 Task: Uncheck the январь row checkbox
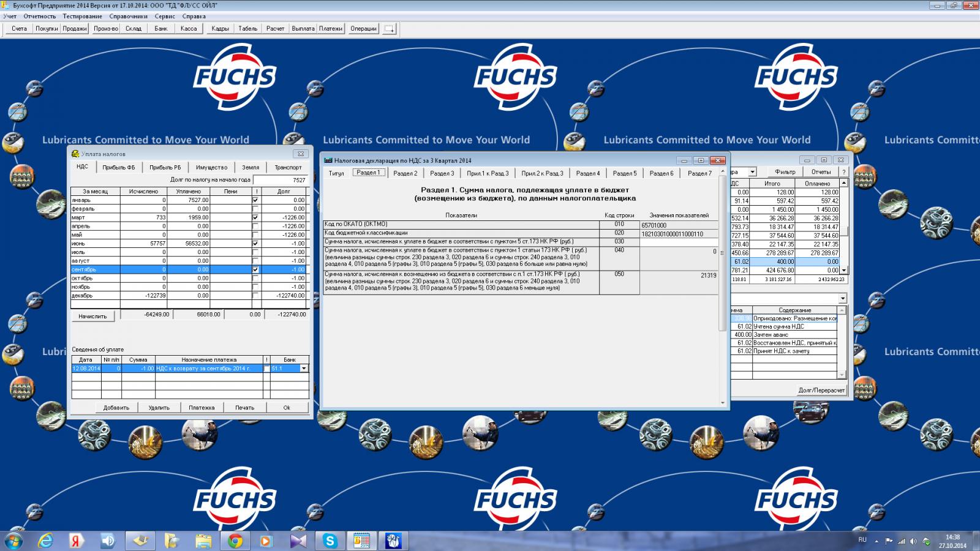coord(255,200)
